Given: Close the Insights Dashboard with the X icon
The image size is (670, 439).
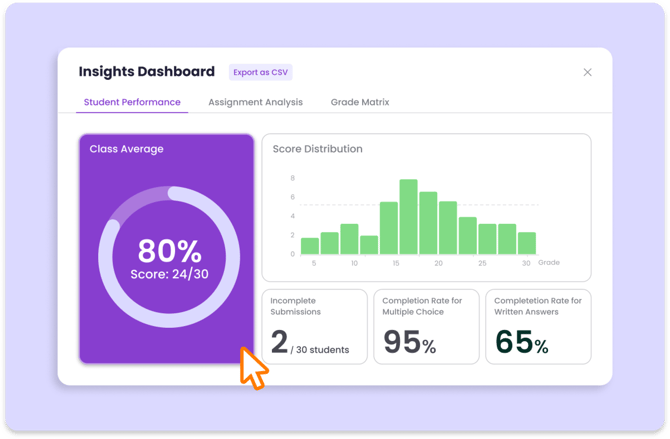Looking at the screenshot, I should point(587,72).
